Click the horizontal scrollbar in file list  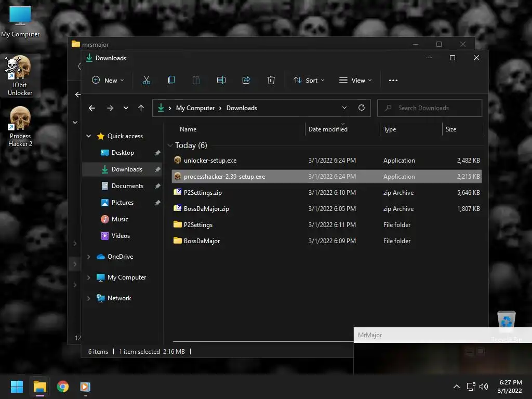(x=263, y=341)
